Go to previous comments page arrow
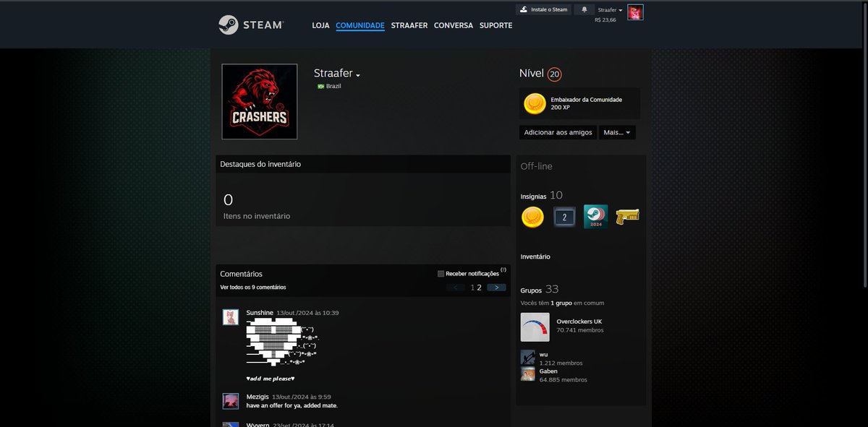Screen dimensions: 868x427 click(x=456, y=288)
